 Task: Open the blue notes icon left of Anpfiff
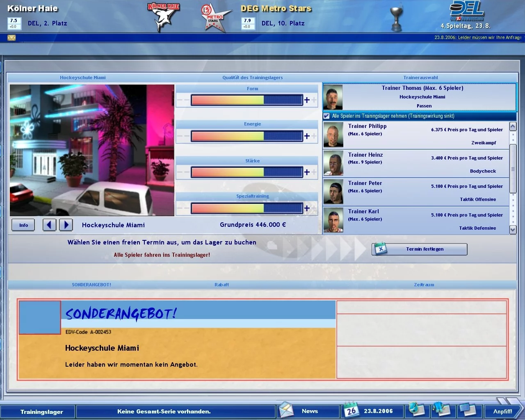tap(468, 410)
